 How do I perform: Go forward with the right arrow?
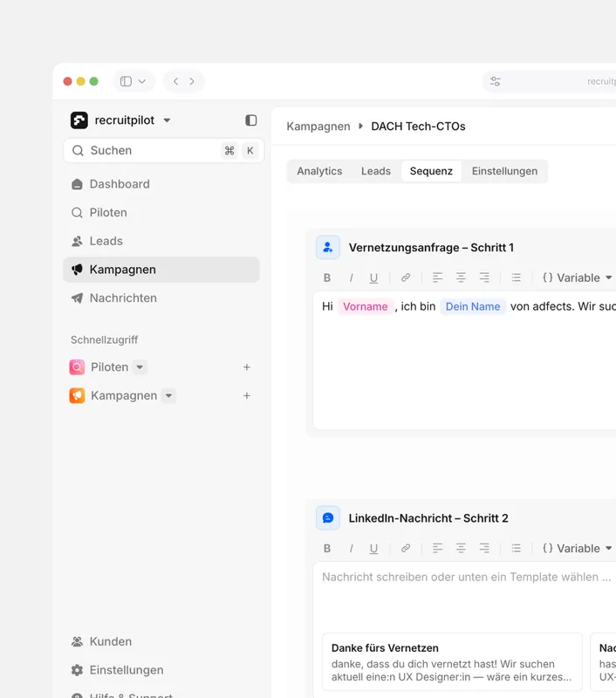point(192,81)
